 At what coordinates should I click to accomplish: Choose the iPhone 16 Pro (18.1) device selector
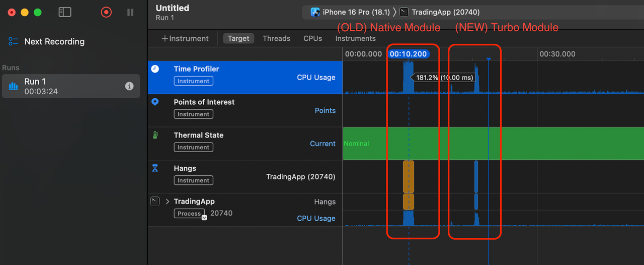coord(350,12)
